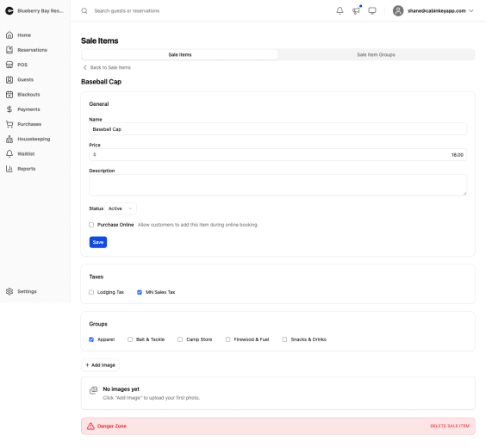Focus the search guests or reservations box
The width and height of the screenshot is (486, 448).
(127, 11)
